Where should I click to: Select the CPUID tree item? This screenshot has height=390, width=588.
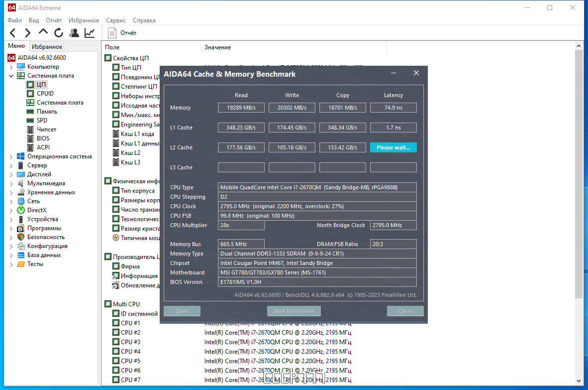(x=45, y=94)
